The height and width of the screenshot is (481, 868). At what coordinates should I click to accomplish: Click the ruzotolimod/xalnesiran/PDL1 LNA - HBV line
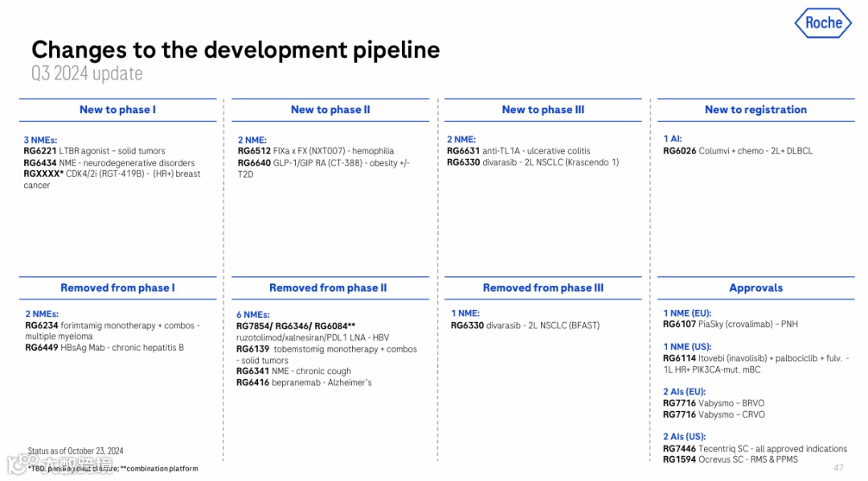point(313,337)
